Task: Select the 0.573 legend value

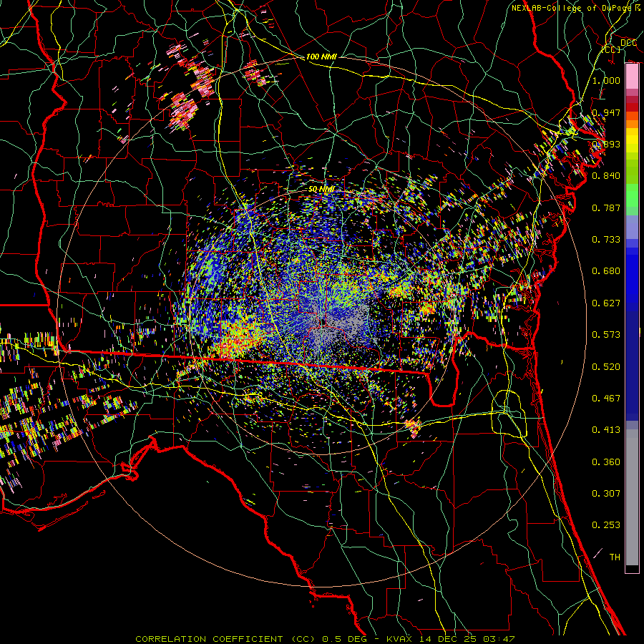Action: click(606, 335)
